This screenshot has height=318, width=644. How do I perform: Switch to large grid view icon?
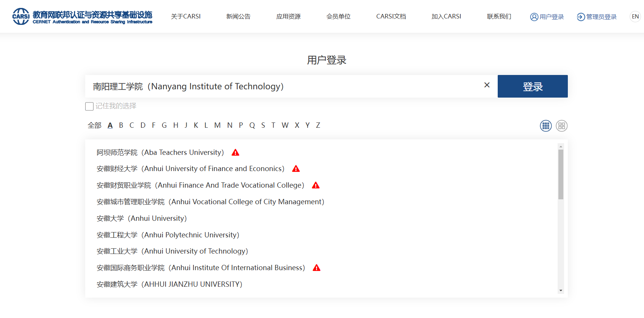point(561,126)
